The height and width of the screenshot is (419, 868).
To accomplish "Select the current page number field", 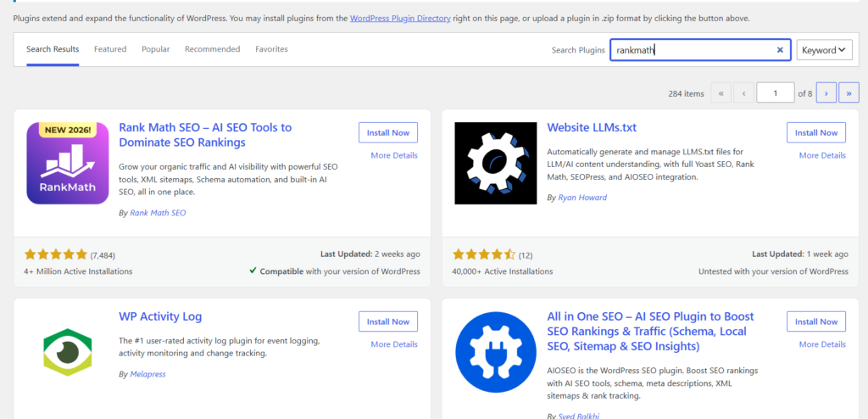I will pyautogui.click(x=776, y=93).
